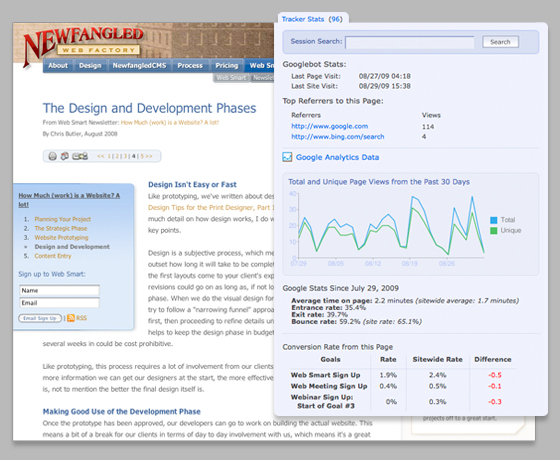Open page 5 in the pagination

click(x=142, y=156)
